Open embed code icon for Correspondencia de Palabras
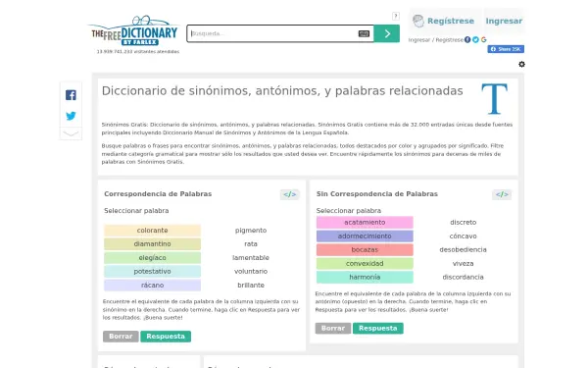588x368 pixels. tap(289, 194)
